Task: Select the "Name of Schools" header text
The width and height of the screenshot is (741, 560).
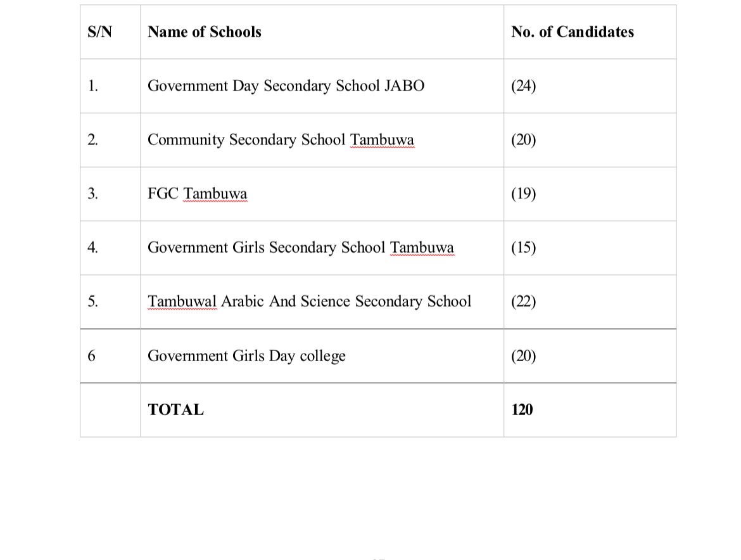Action: click(x=204, y=32)
